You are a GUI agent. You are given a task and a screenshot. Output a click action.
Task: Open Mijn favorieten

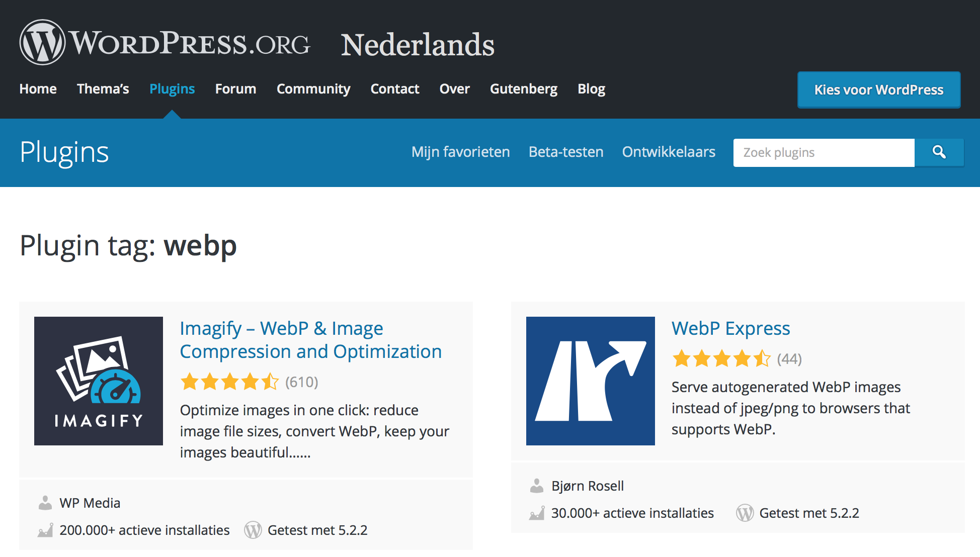click(x=460, y=152)
